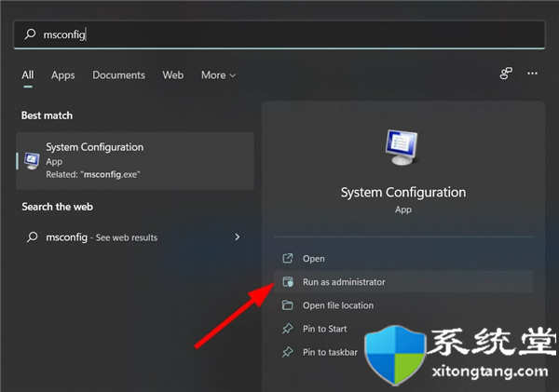The image size is (559, 392).
Task: Click Open action for System Configuration
Action: [403, 258]
